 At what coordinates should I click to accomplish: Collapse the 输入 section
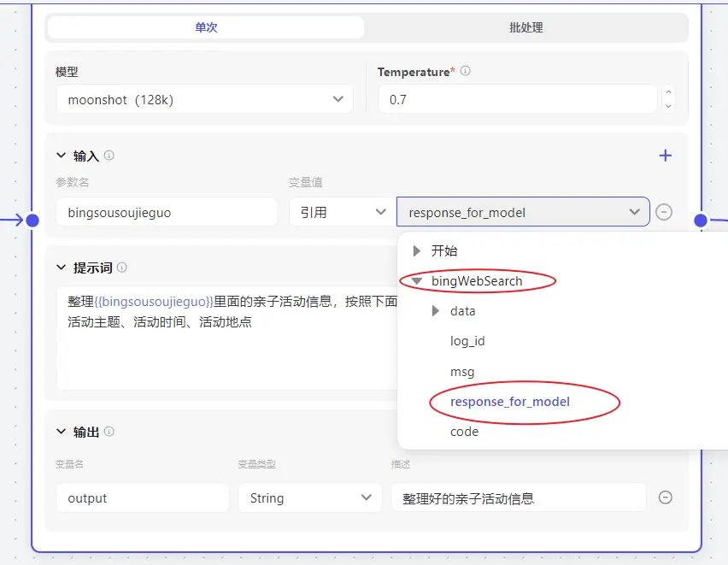61,156
